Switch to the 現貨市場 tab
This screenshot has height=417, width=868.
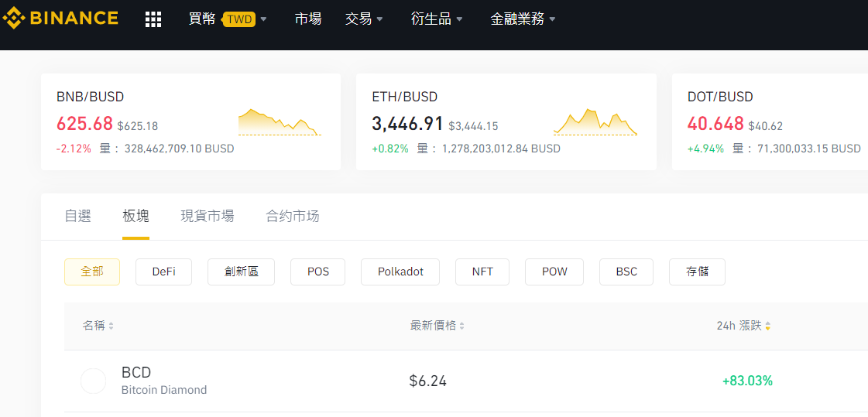pyautogui.click(x=207, y=217)
